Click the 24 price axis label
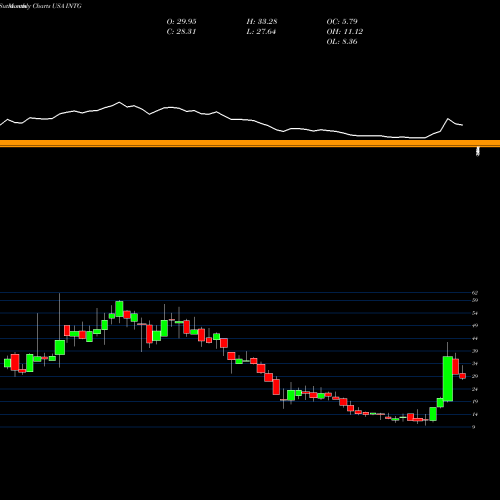This screenshot has height=500, width=500. coord(475,389)
